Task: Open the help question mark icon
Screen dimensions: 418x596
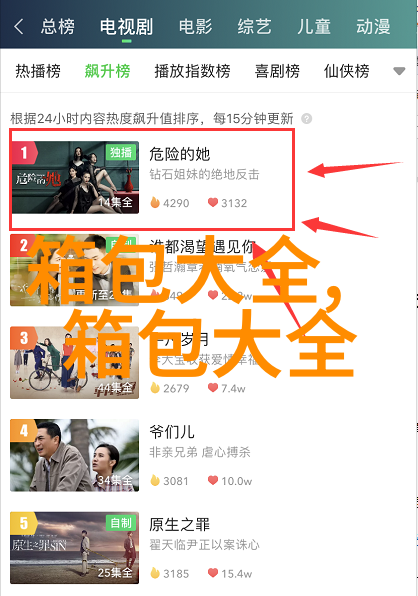Action: (307, 119)
